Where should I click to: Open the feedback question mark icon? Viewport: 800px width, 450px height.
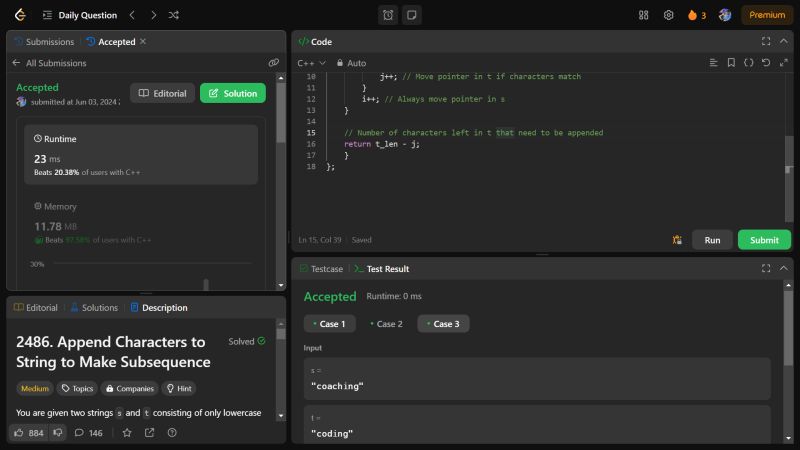pyautogui.click(x=172, y=433)
